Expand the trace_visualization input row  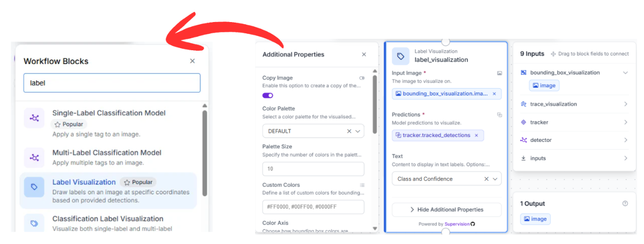[573, 104]
